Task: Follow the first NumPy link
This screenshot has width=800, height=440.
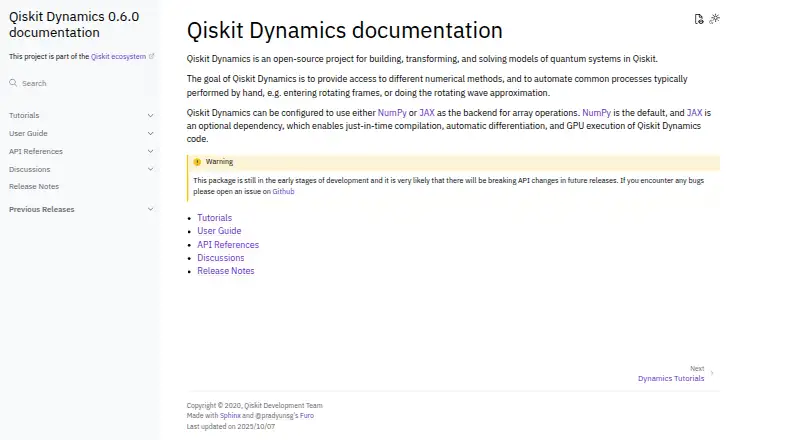Action: (x=392, y=113)
